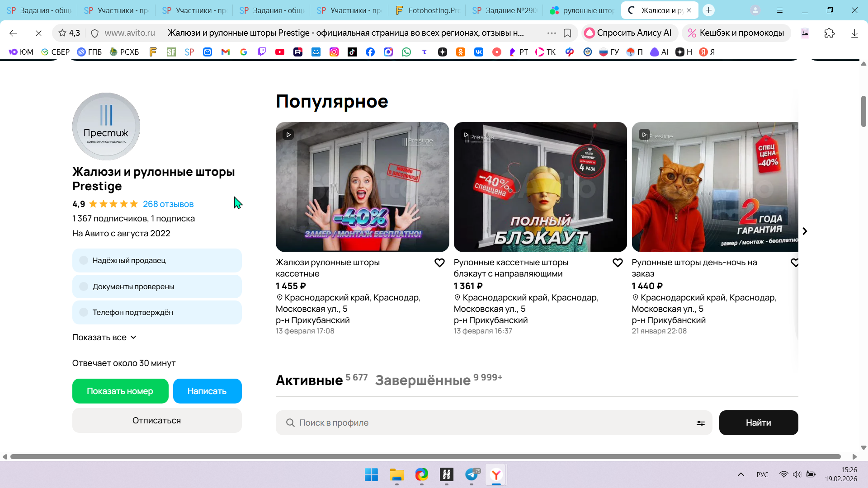Add the 'Жалюзи рулонные шторы кассетные' listing to favorites
Image resolution: width=868 pixels, height=488 pixels.
[x=439, y=263]
